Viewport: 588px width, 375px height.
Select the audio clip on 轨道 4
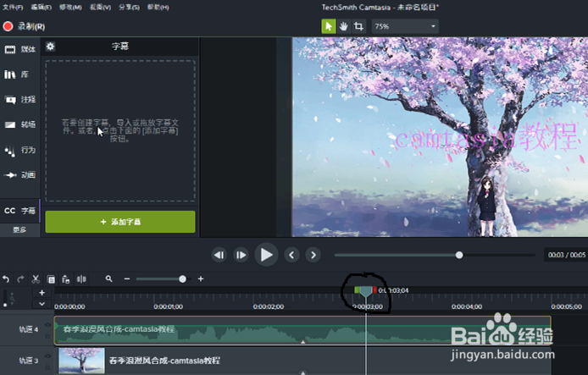[302, 330]
